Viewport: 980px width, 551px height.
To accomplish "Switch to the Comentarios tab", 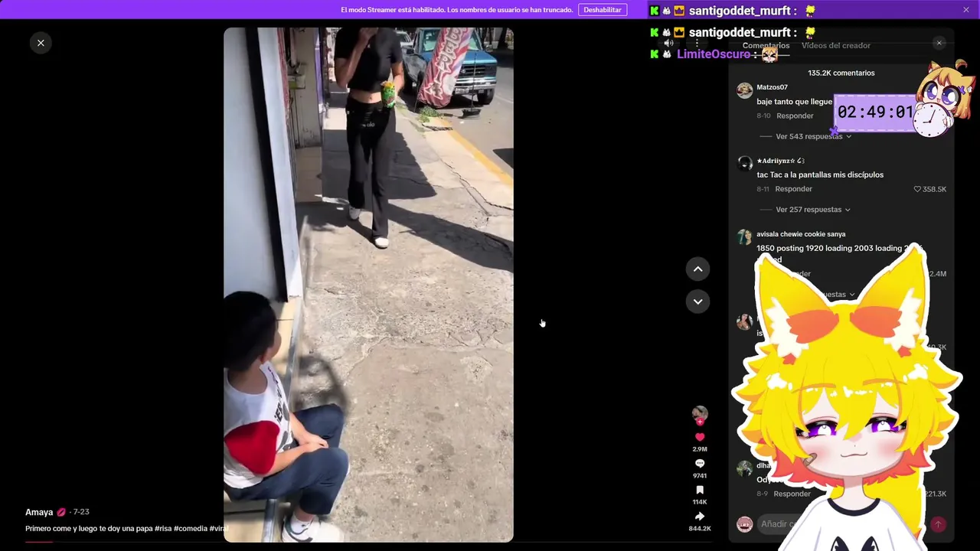I will click(766, 46).
